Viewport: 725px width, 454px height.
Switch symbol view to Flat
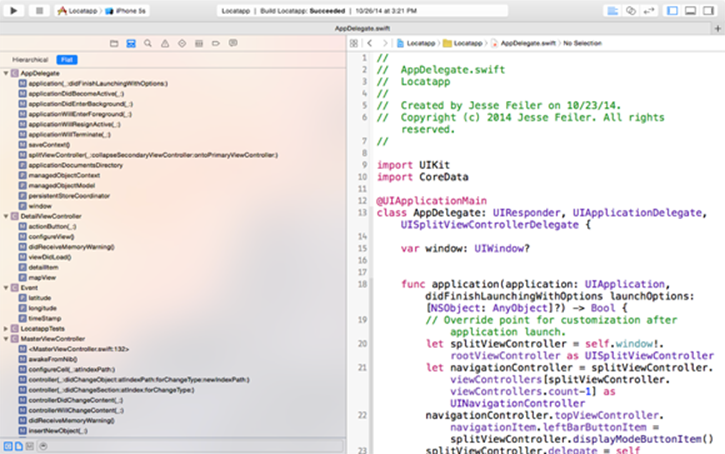pos(67,60)
